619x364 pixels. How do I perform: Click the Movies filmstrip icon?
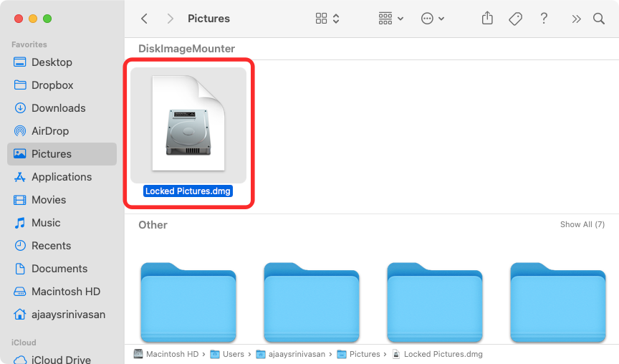click(20, 200)
